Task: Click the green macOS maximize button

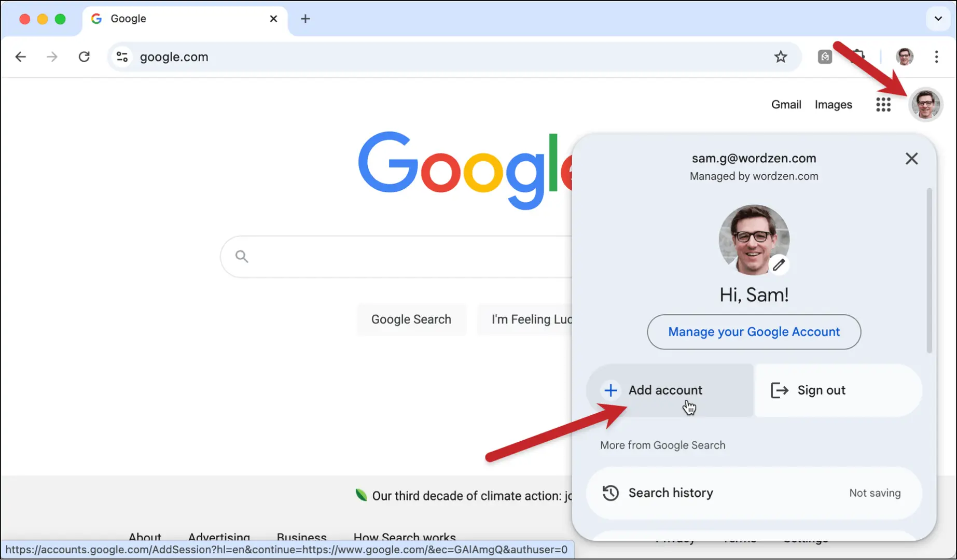Action: pos(60,19)
